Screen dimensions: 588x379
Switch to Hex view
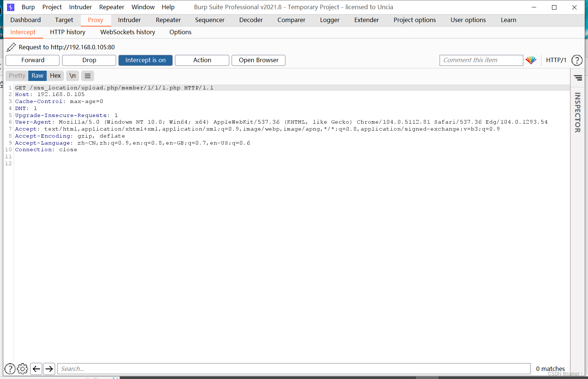(x=55, y=76)
